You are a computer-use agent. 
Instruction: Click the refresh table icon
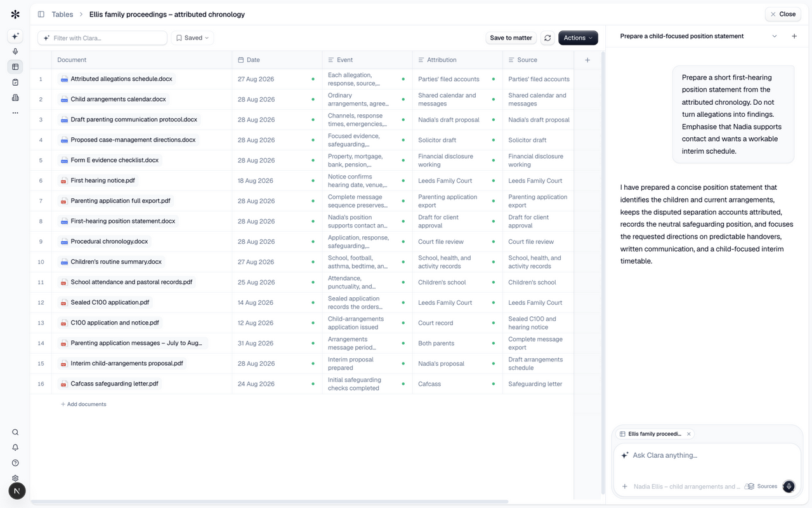[547, 38]
